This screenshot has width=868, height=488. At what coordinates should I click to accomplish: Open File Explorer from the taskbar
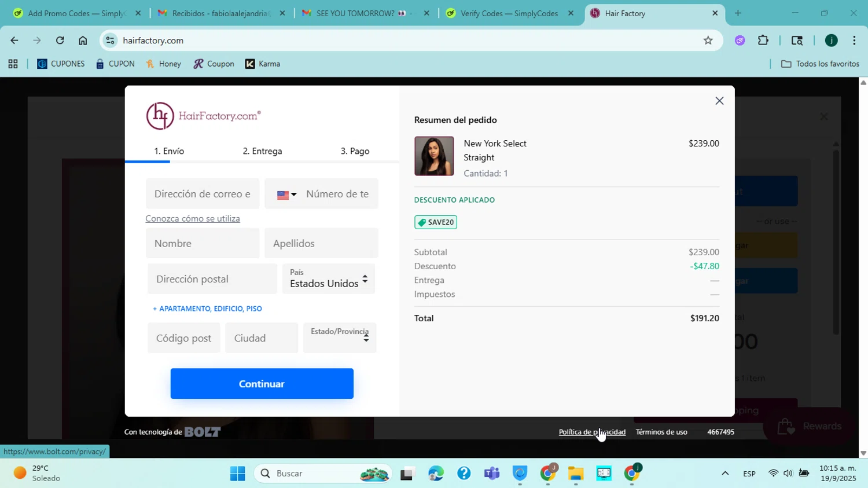(576, 474)
